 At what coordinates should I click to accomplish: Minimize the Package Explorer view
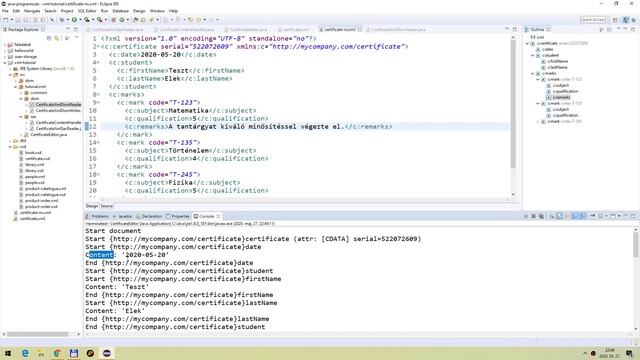tap(68, 29)
